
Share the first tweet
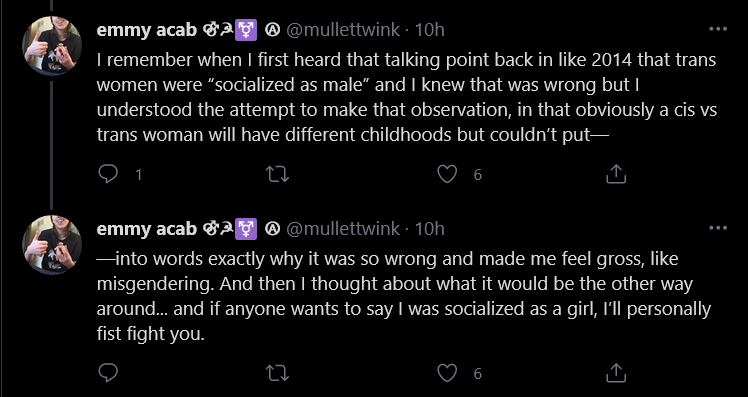coord(615,174)
